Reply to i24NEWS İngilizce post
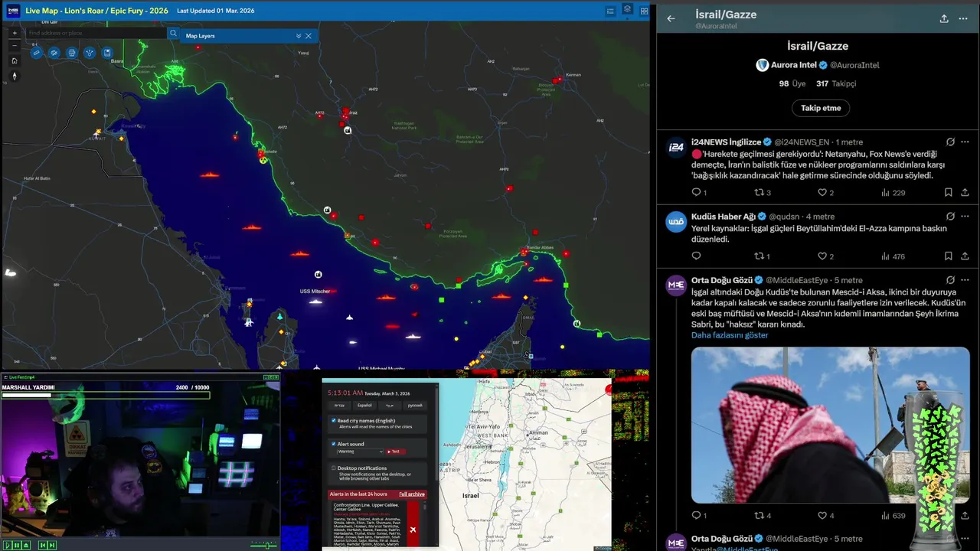The height and width of the screenshot is (551, 980). (696, 193)
